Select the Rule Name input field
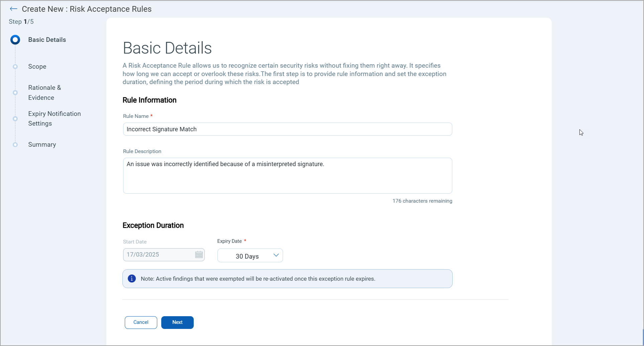The image size is (644, 346). point(287,129)
